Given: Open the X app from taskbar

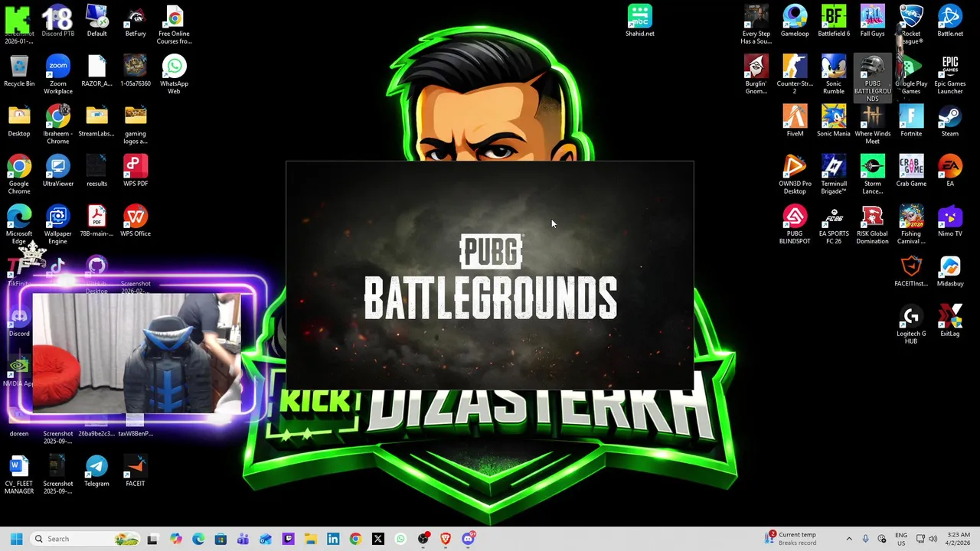Looking at the screenshot, I should pos(377,539).
